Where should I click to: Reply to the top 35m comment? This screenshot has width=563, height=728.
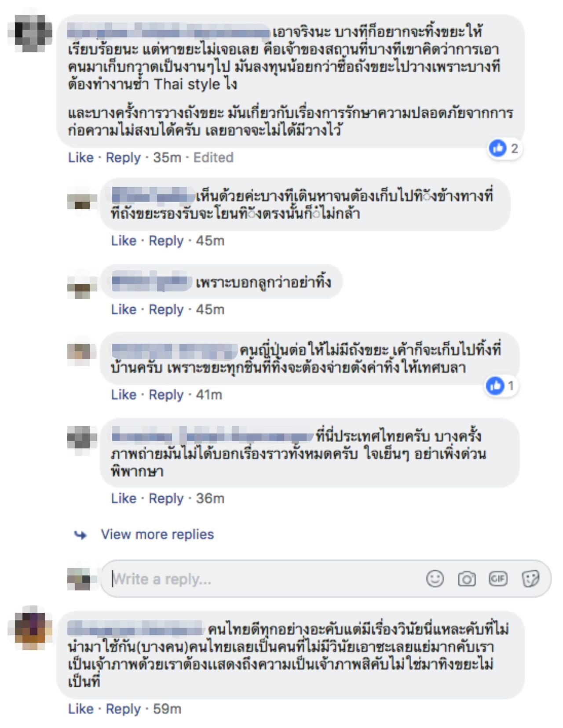pyautogui.click(x=123, y=157)
